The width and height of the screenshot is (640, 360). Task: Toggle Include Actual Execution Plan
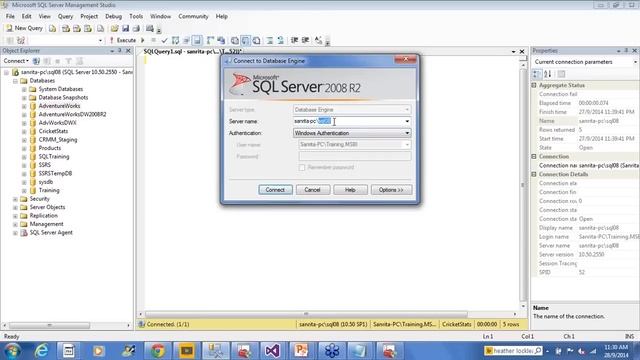tap(211, 40)
